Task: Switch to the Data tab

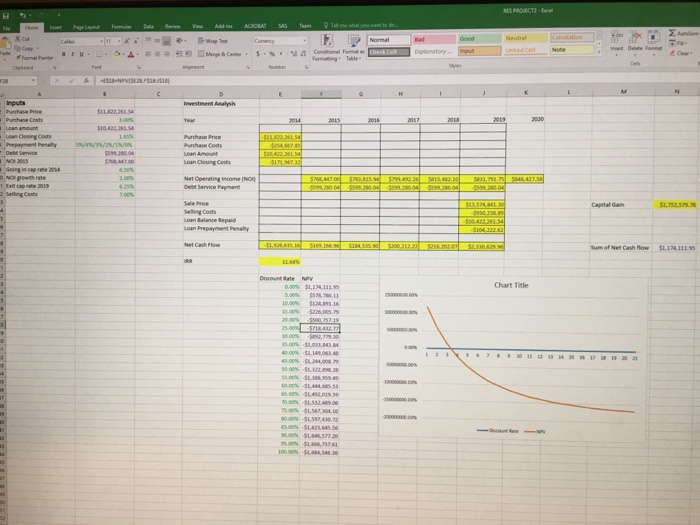Action: pos(148,27)
